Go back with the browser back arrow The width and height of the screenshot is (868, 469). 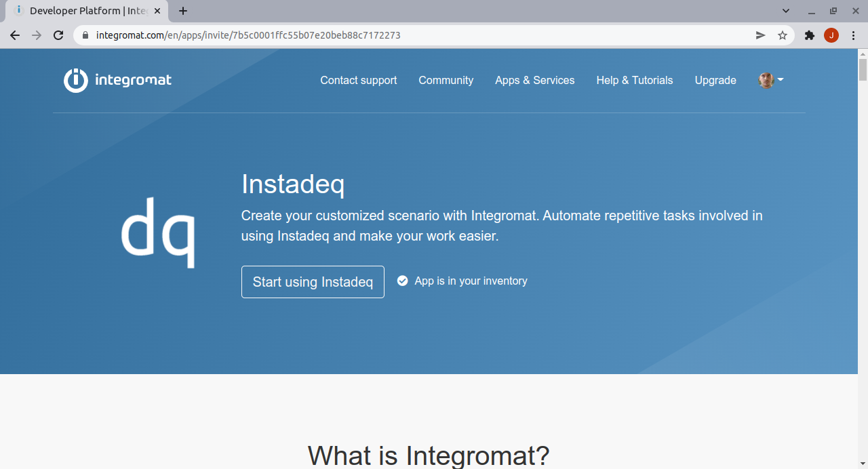tap(15, 35)
